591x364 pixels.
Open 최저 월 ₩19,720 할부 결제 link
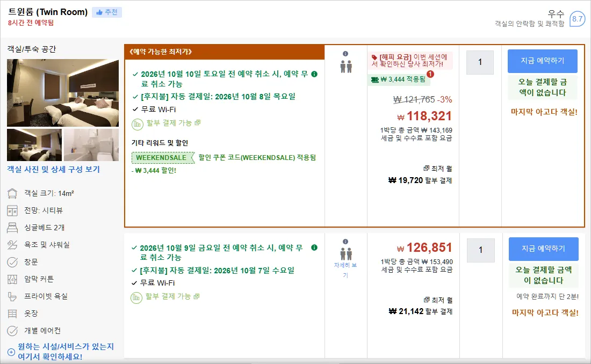point(420,175)
